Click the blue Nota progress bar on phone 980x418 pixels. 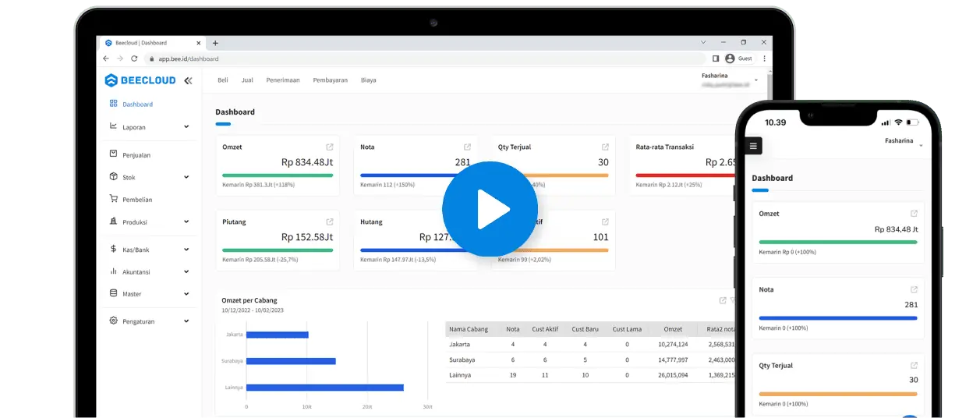[838, 318]
